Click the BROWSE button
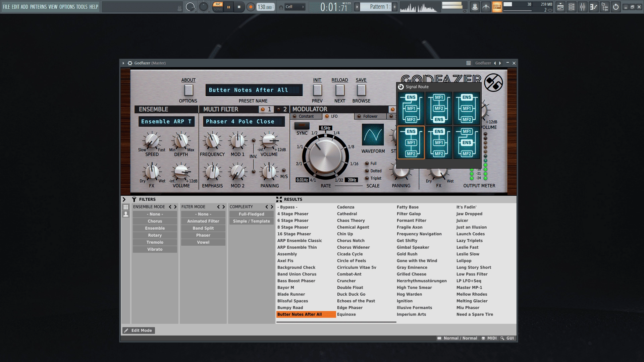The width and height of the screenshot is (644, 362). pyautogui.click(x=361, y=90)
